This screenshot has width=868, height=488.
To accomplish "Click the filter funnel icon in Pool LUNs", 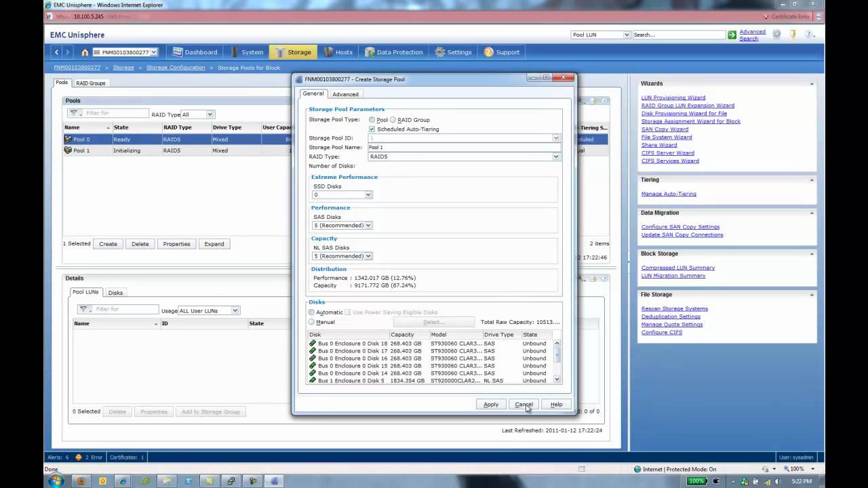I will pos(84,309).
